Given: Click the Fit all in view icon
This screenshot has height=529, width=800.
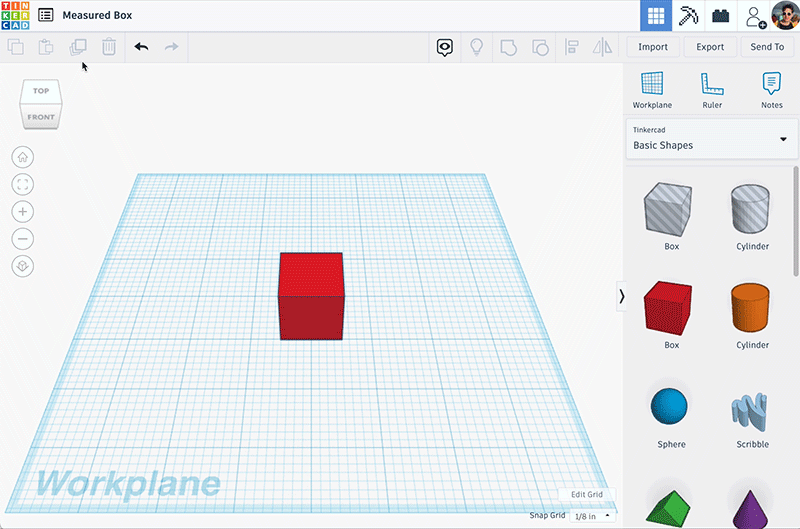Looking at the screenshot, I should pyautogui.click(x=22, y=184).
